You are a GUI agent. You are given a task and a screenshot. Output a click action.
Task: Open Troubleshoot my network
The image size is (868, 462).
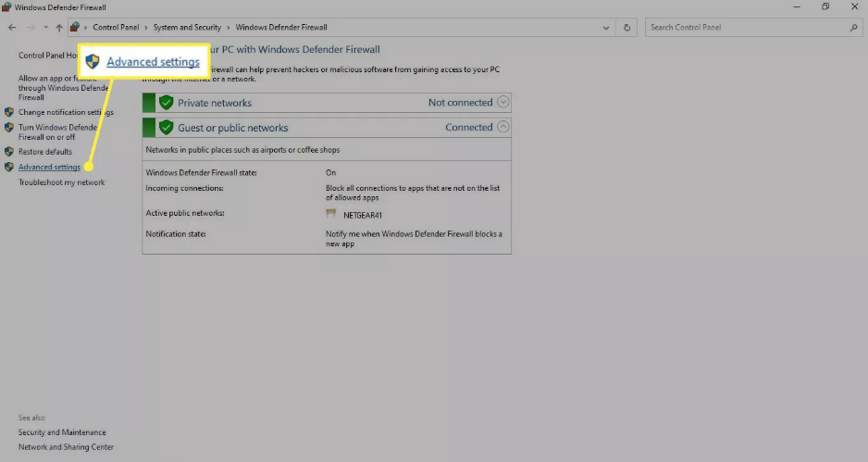point(61,182)
